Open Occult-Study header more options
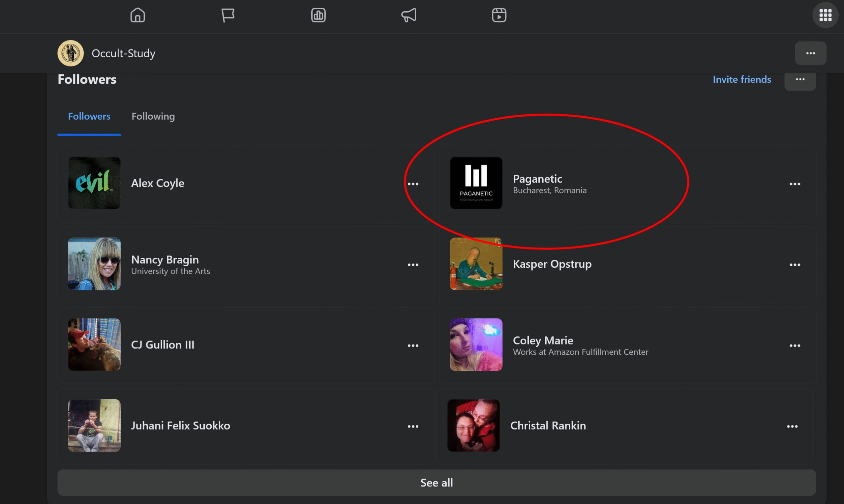 click(810, 53)
